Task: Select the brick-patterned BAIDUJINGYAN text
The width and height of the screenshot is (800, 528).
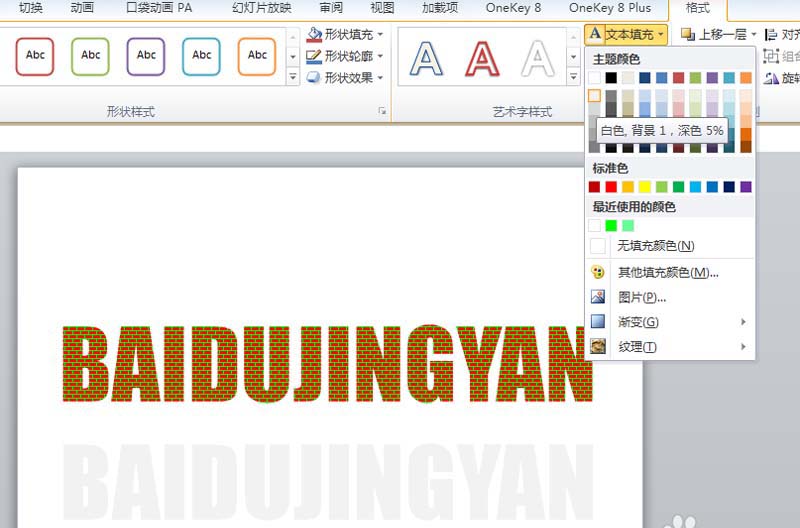Action: [x=327, y=364]
